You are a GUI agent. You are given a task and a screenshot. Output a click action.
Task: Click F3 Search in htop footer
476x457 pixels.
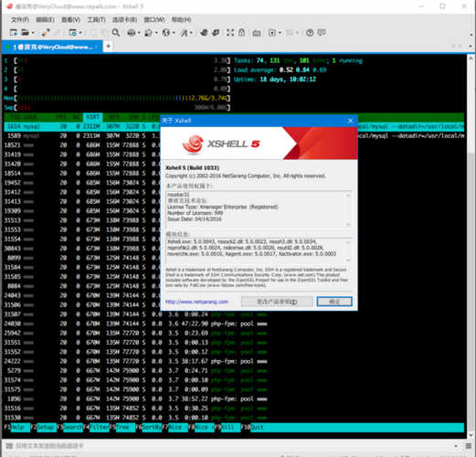pyautogui.click(x=70, y=428)
